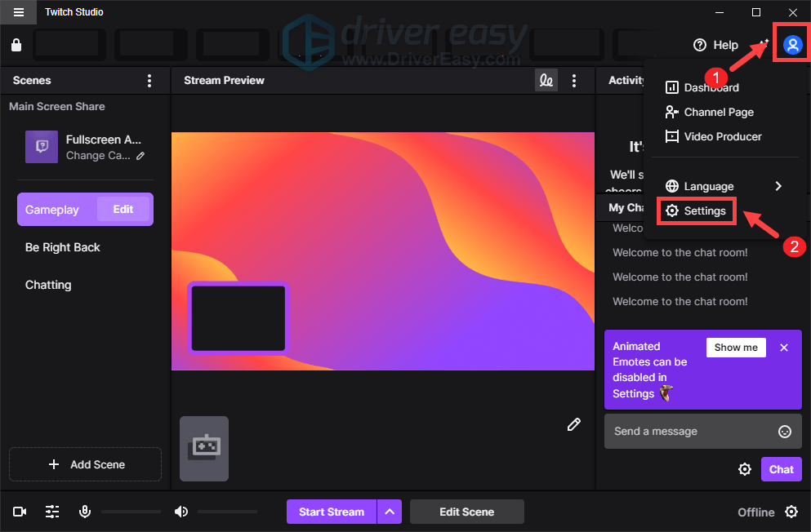Close the Twitch Studio window

[x=792, y=12]
